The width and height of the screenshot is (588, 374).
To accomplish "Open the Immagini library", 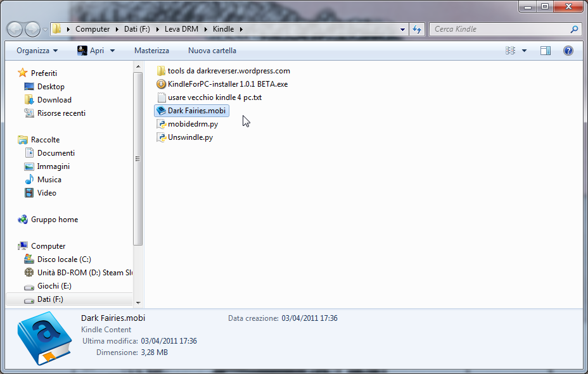I will [53, 166].
